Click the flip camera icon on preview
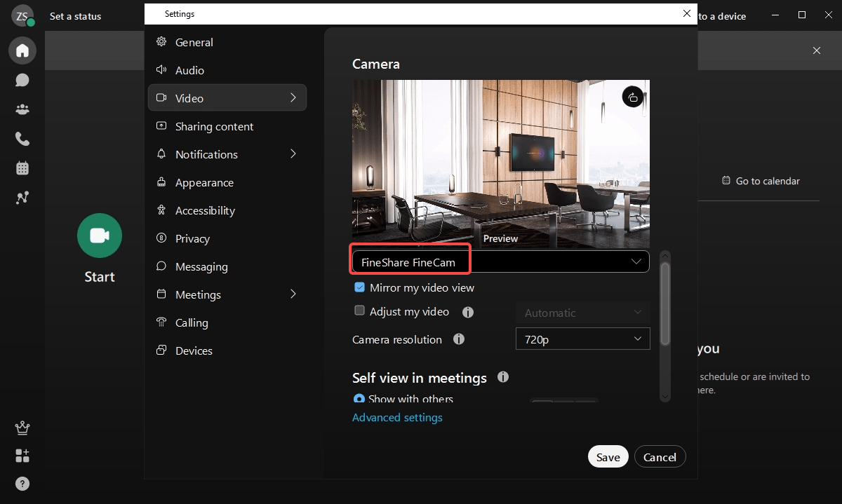Image resolution: width=842 pixels, height=504 pixels. tap(632, 97)
